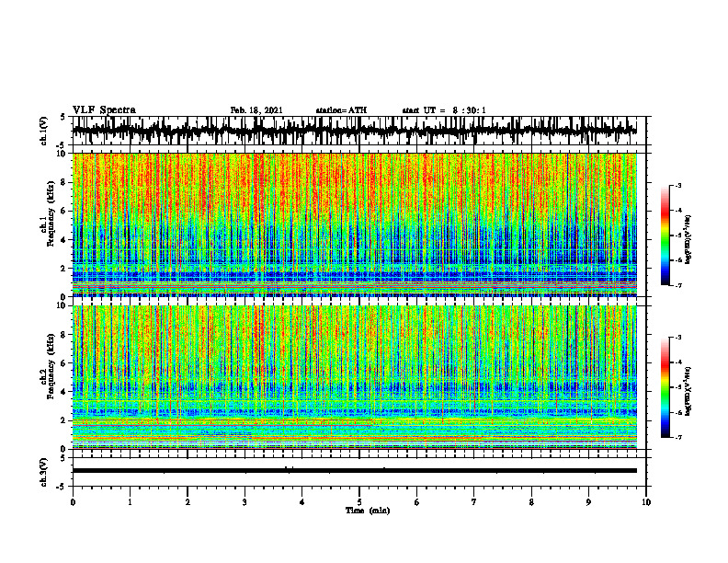Click the "4" tick on the Time axis
The image size is (728, 563).
coord(301,502)
